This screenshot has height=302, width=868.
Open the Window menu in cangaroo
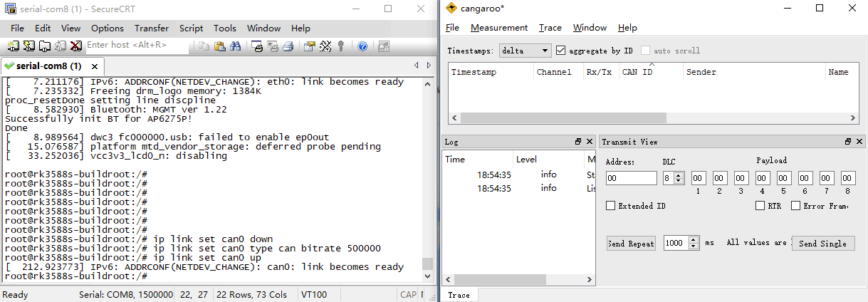point(590,28)
